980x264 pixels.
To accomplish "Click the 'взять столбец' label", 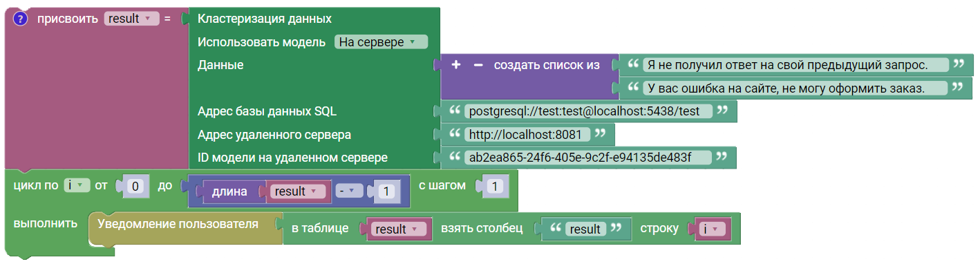I will (x=481, y=229).
